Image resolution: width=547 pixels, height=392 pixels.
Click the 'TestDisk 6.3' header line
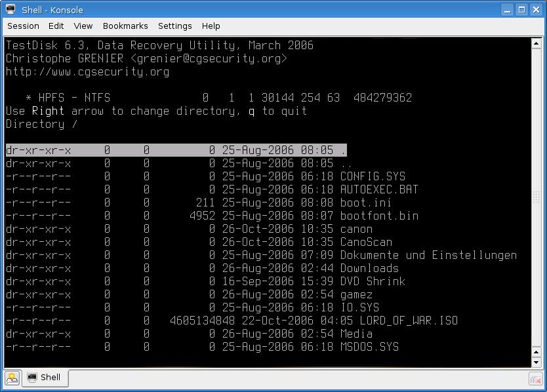coord(159,45)
